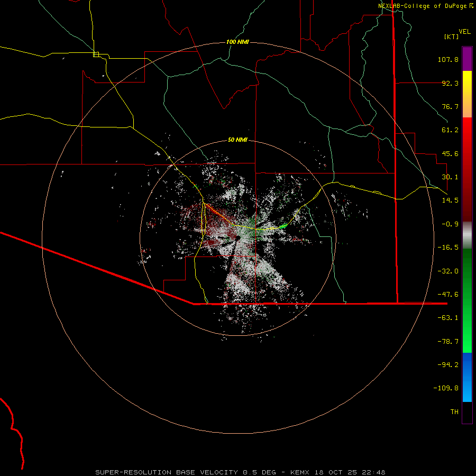Click the KEMX station identifier in caption
This screenshot has width=476, height=476.
[x=300, y=472]
